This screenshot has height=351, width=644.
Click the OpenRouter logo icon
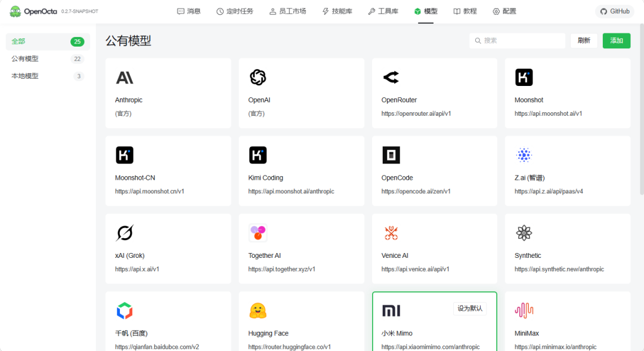point(391,77)
